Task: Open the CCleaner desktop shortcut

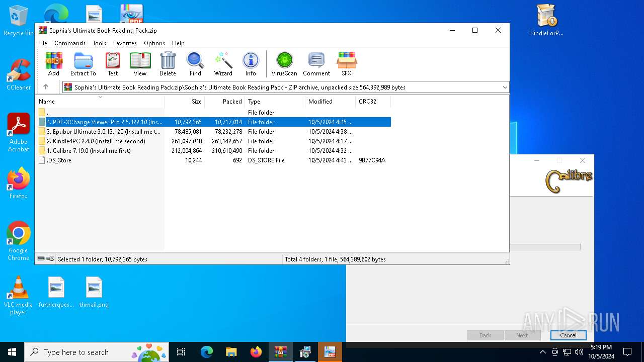Action: (x=19, y=75)
